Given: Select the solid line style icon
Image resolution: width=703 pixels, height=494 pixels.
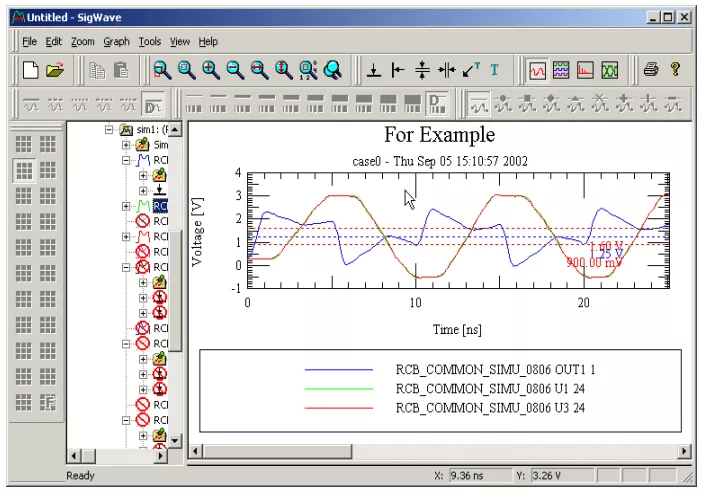Looking at the screenshot, I should tap(31, 104).
